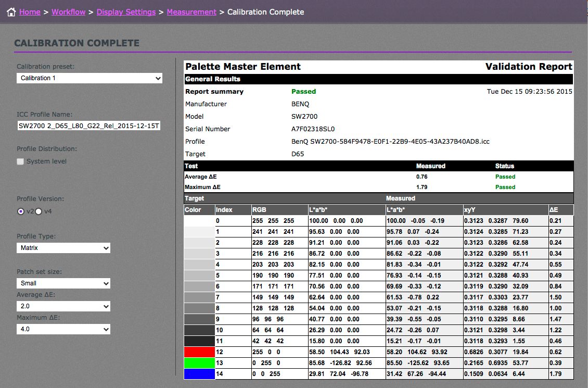Click the green color swatch in row 13
The height and width of the screenshot is (388, 588).
[x=199, y=363]
